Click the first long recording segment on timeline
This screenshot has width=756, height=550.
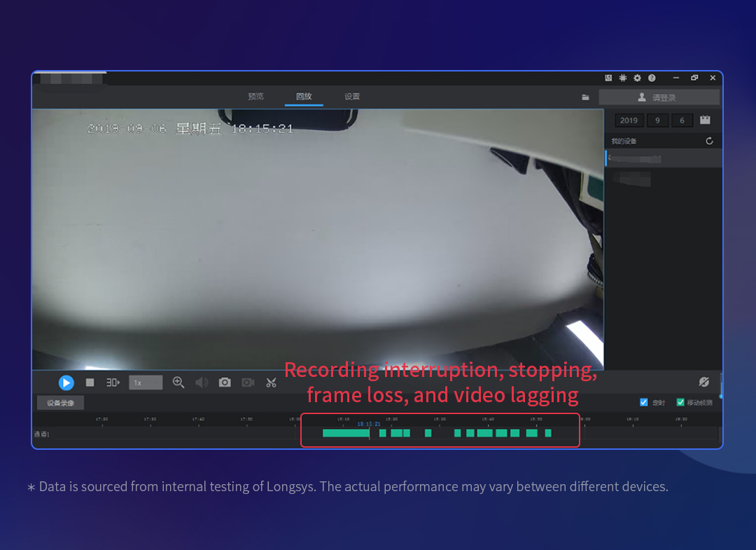(x=345, y=433)
